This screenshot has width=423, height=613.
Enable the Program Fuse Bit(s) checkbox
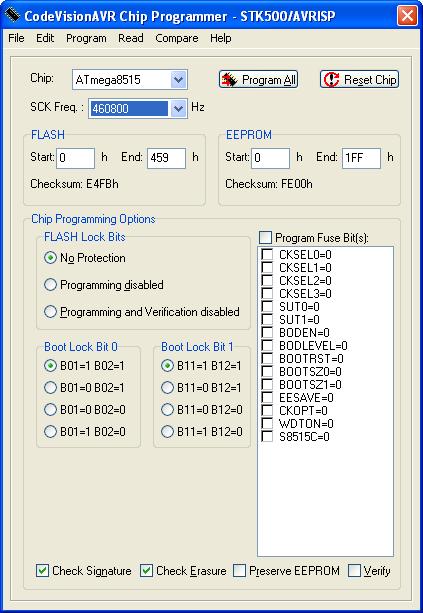tap(265, 237)
